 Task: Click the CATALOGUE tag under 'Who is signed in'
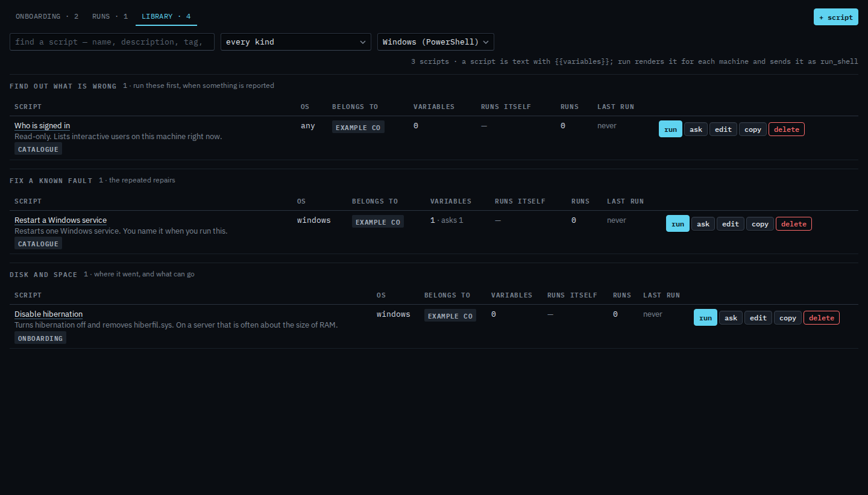38,149
